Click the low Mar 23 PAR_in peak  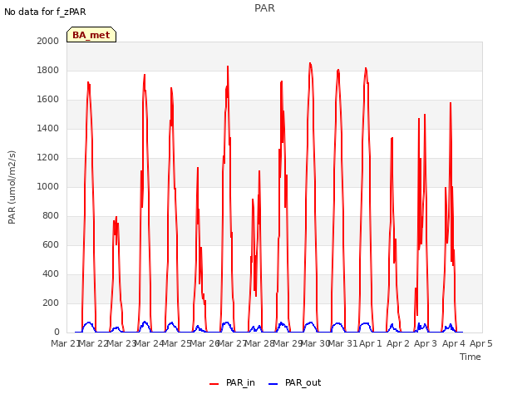tap(116, 217)
